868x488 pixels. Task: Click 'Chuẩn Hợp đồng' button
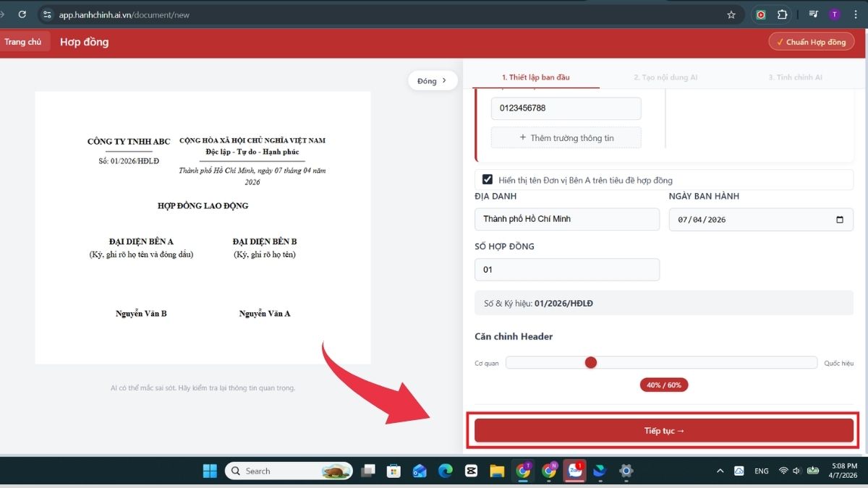pyautogui.click(x=811, y=42)
